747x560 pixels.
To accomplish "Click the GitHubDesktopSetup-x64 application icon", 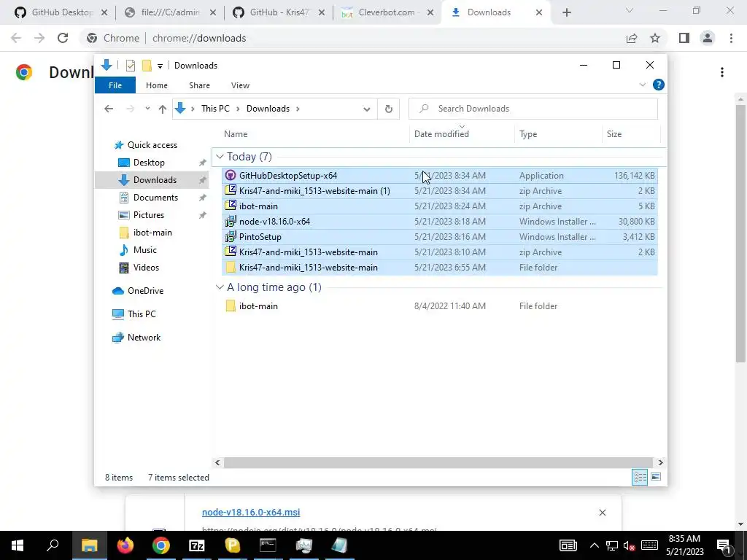I will pyautogui.click(x=231, y=175).
